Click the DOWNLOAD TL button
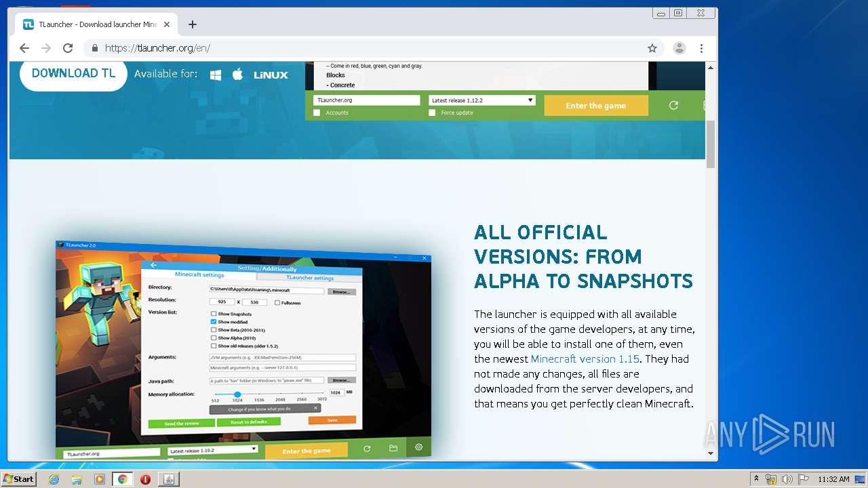 pos(73,73)
